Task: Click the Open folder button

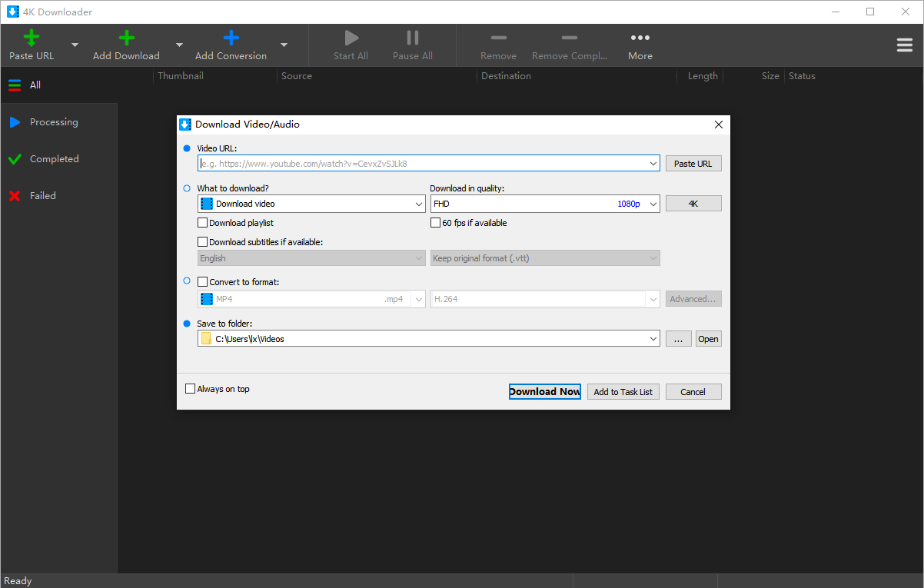Action: click(x=709, y=339)
